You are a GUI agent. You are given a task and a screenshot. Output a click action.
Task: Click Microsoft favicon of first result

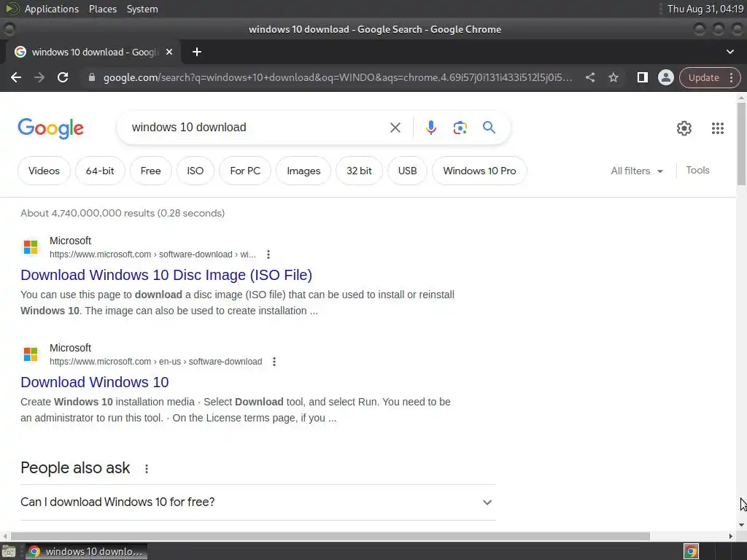31,247
